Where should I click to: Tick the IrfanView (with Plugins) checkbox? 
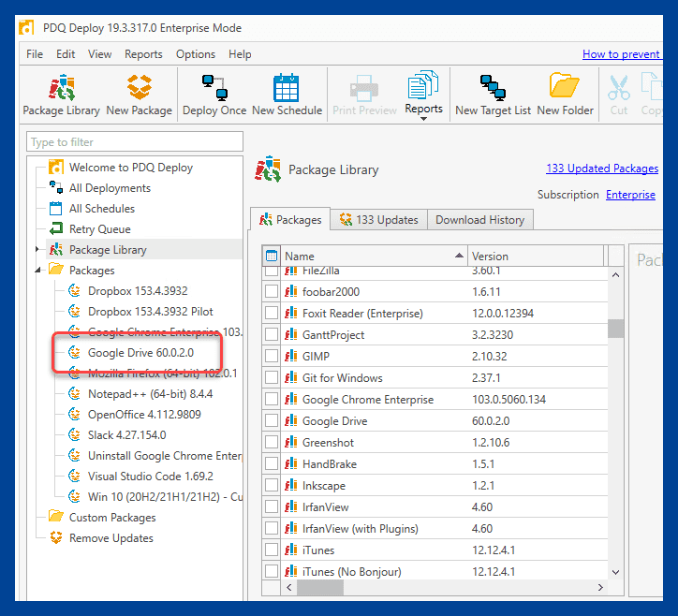tap(272, 528)
